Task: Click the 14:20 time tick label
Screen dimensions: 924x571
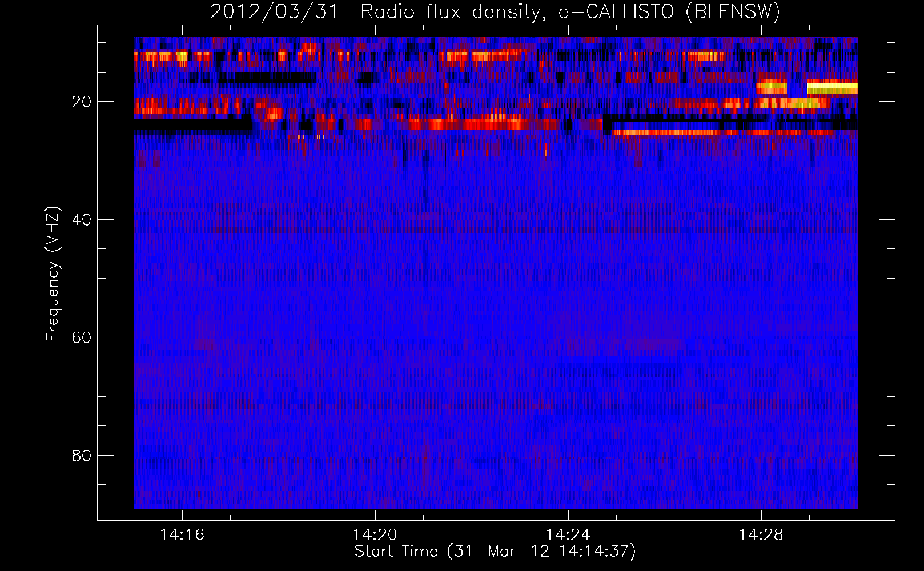Action: tap(375, 535)
